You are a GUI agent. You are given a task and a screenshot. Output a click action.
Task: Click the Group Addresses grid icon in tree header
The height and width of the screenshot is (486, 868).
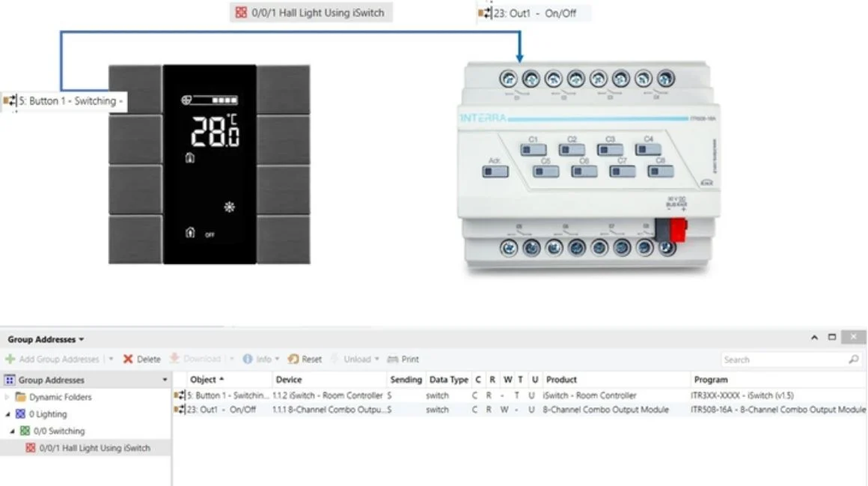10,380
